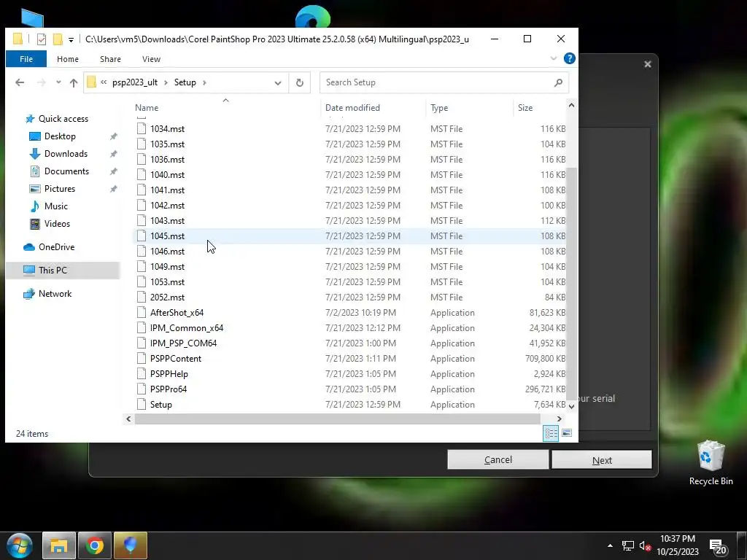Click the vertical scrollbar up arrow
Screen dimensions: 747x560
pos(572,105)
